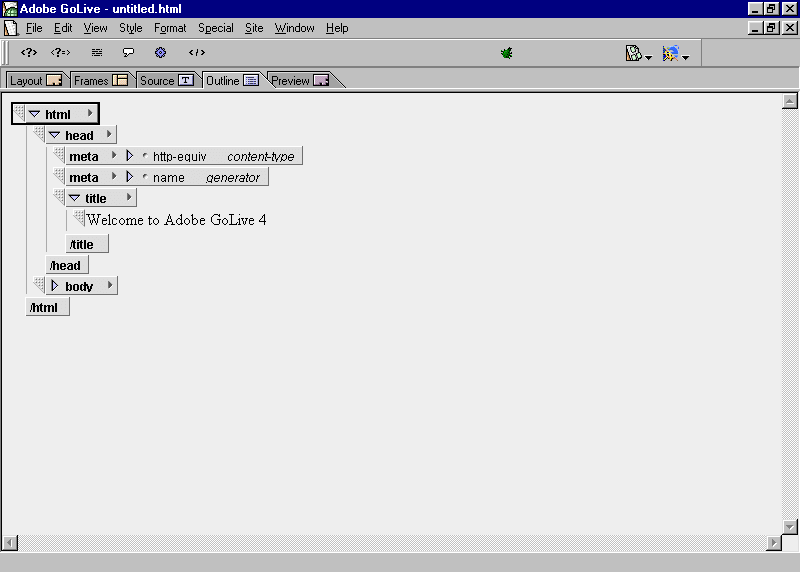Click the new attribute toolbar icon
The image size is (800, 572).
click(x=60, y=53)
